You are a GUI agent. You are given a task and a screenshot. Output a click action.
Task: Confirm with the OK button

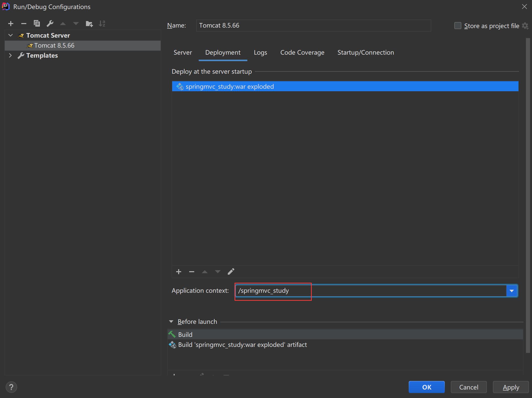[427, 387]
